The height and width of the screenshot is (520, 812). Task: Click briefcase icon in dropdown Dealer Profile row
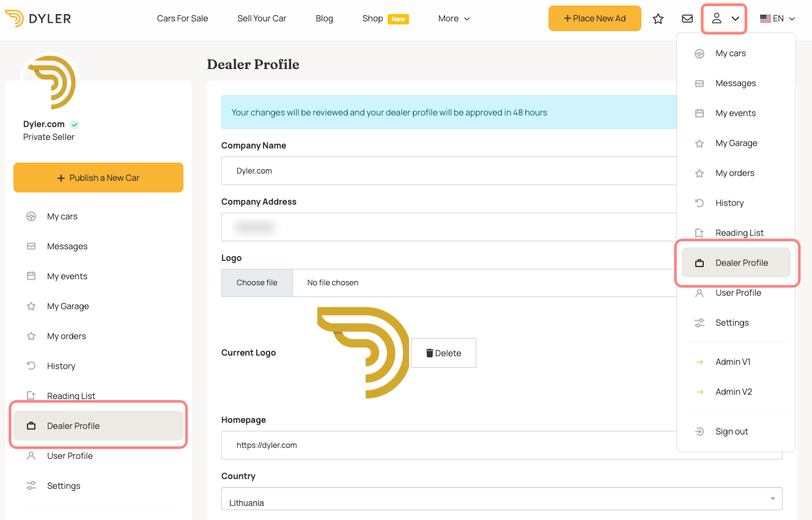(x=699, y=263)
